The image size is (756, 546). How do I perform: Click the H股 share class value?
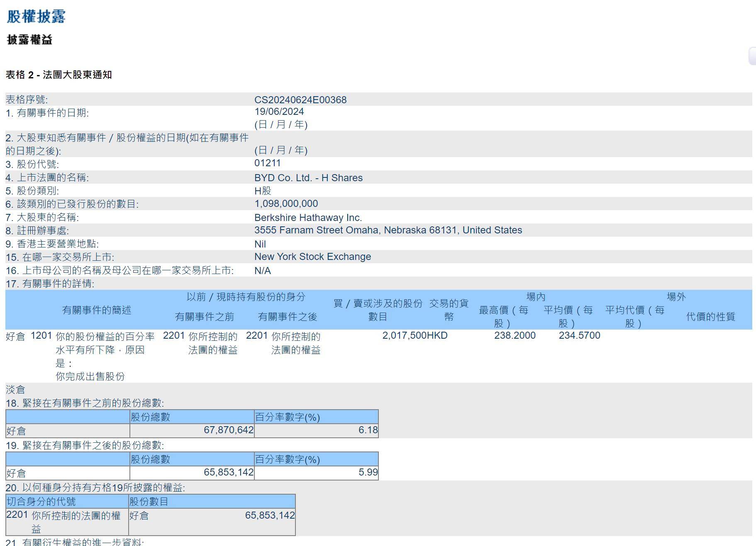pos(263,191)
